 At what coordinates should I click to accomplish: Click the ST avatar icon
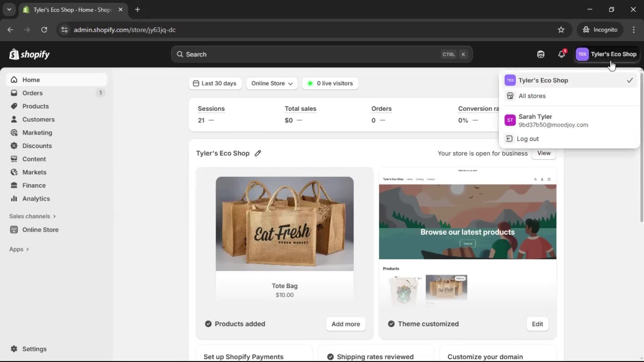510,120
